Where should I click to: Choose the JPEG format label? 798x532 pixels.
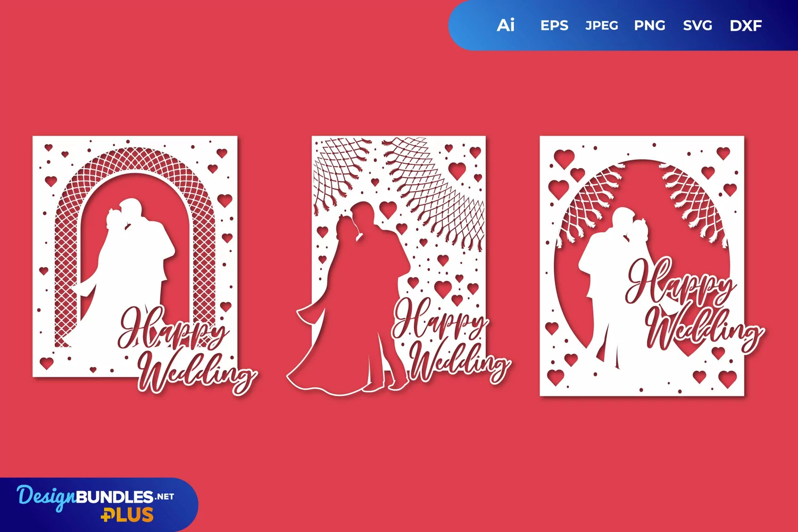click(602, 26)
